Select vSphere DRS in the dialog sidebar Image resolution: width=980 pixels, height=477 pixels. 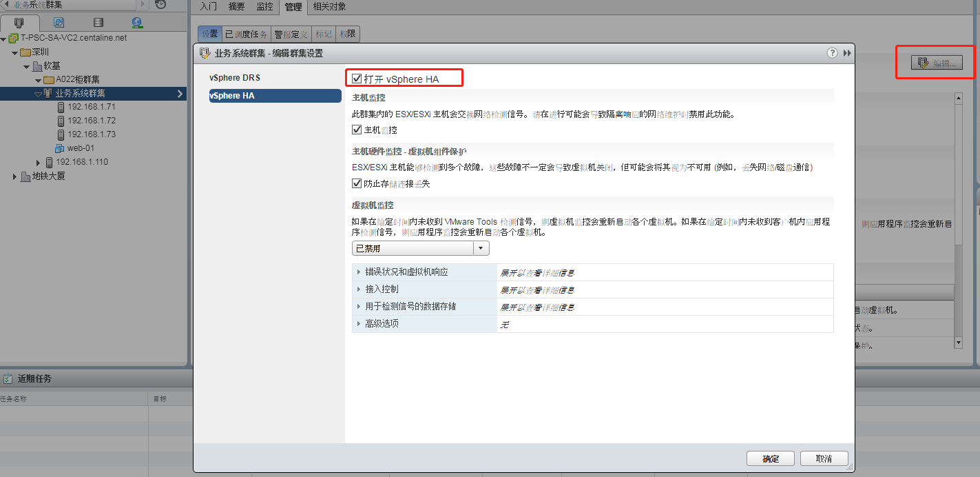click(x=235, y=78)
